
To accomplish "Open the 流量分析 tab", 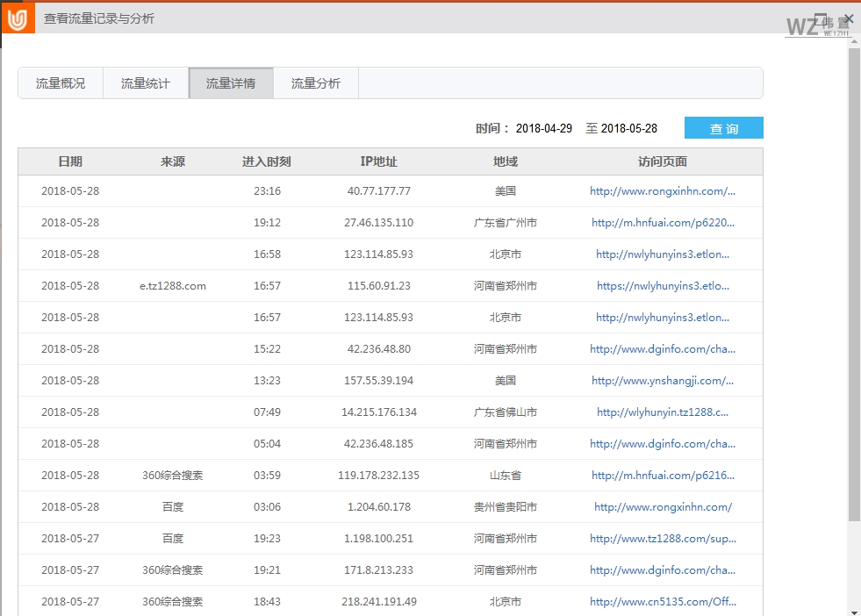I will click(x=316, y=82).
